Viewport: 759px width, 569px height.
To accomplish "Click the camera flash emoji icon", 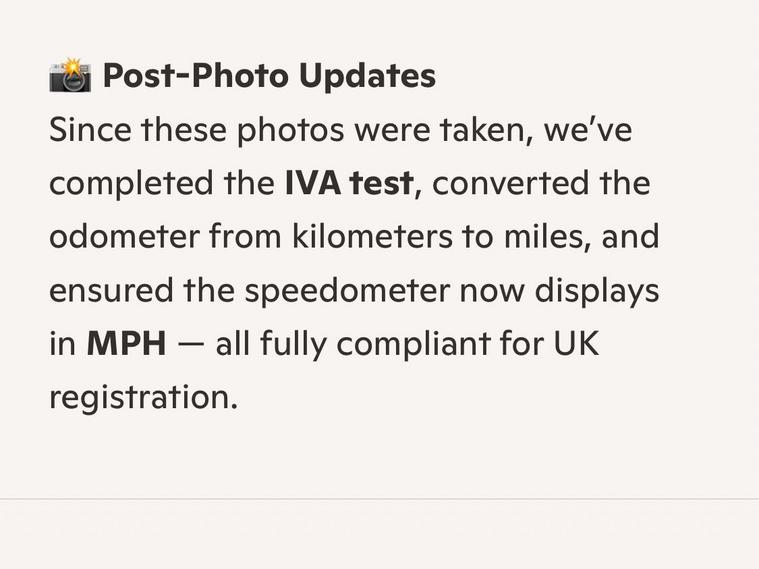I will (x=70, y=75).
